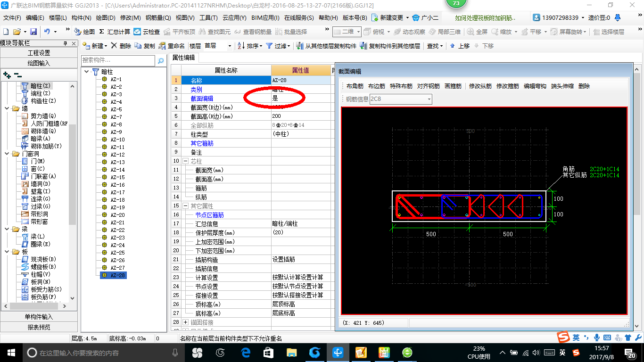Click 删除 in section editor toolbar
This screenshot has height=362, width=644.
click(584, 86)
